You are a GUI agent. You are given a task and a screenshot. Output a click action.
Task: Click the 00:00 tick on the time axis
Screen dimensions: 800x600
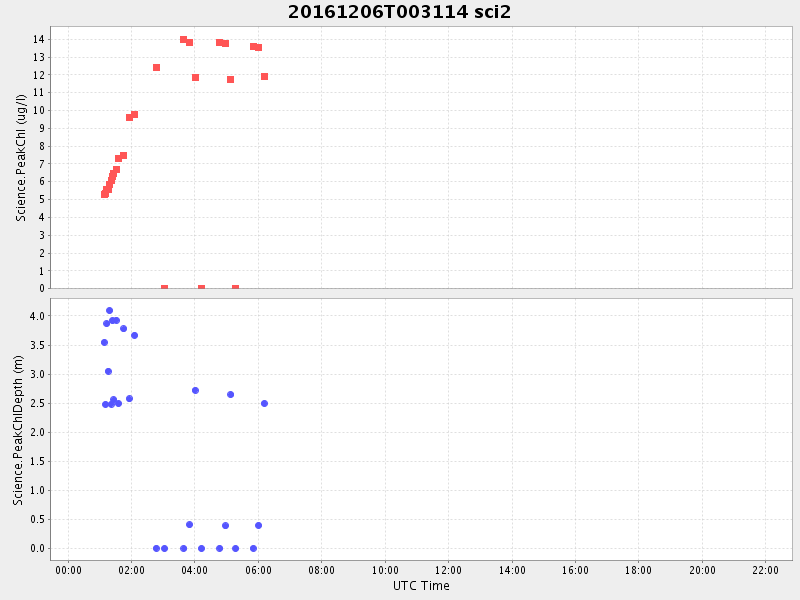(x=68, y=570)
